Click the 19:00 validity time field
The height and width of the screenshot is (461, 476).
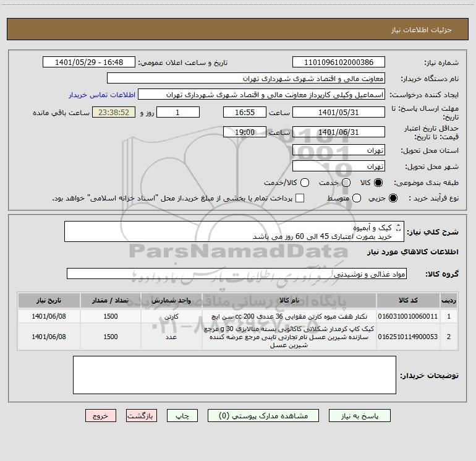245,132
